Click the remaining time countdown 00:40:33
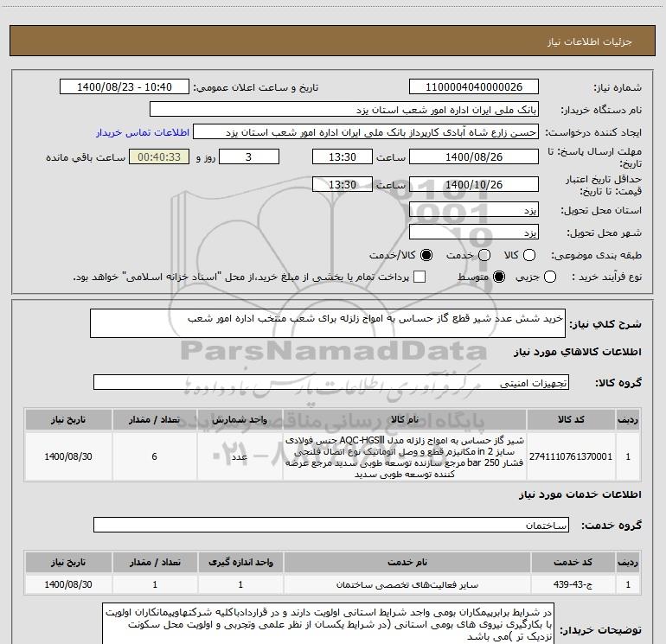Viewport: 666px width, 644px height. coord(159,156)
